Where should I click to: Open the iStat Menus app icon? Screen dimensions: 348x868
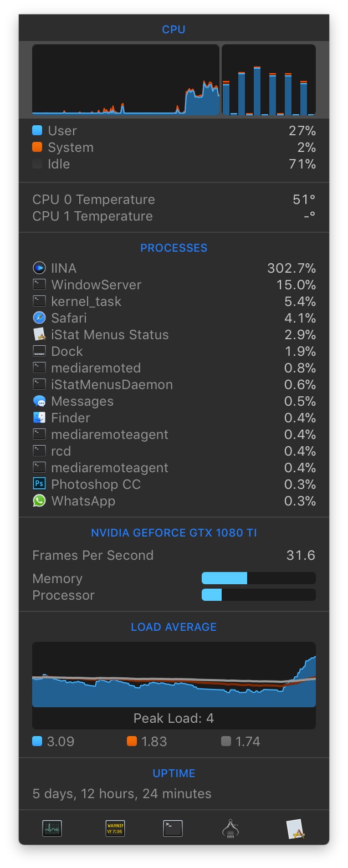point(295,828)
